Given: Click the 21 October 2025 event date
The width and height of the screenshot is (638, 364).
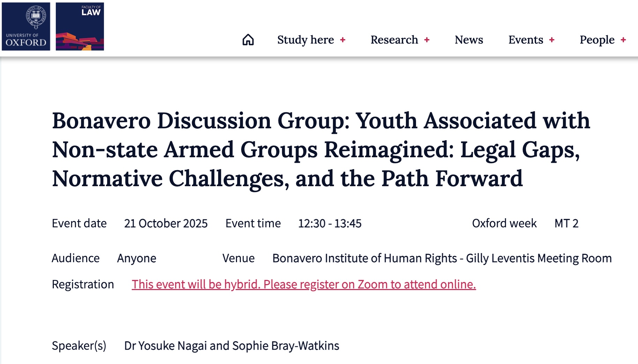Looking at the screenshot, I should point(166,223).
